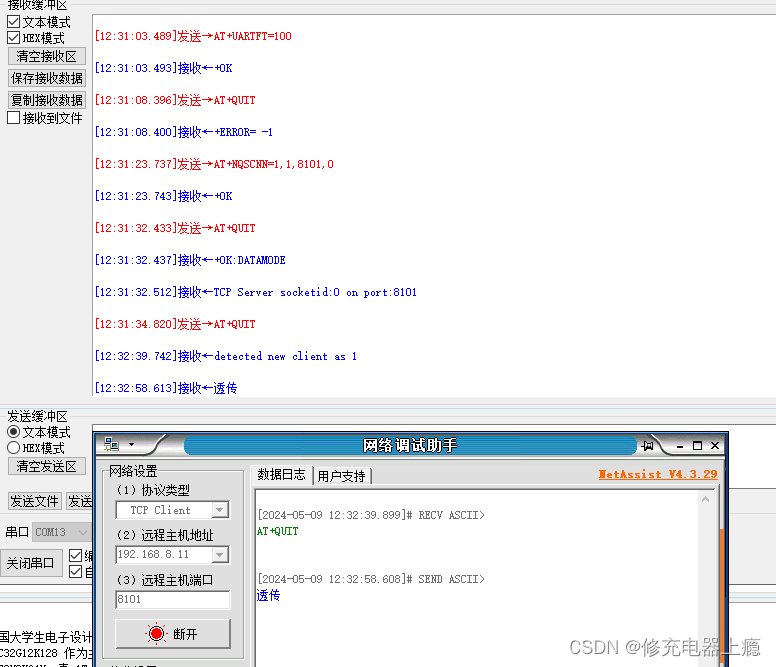Minimize the 网络调试助手 window

[x=680, y=446]
